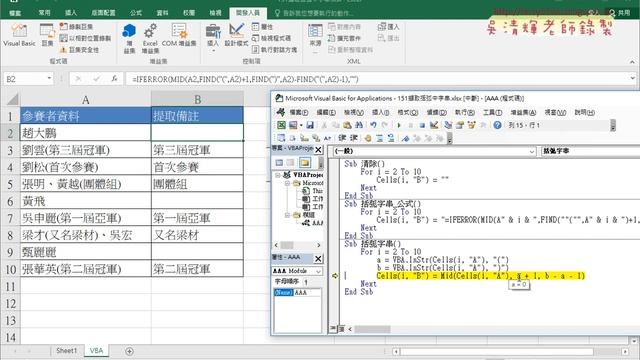640x360 pixels.
Task: Click the Object Browser icon in the VBA toolbar
Action: [x=471, y=125]
